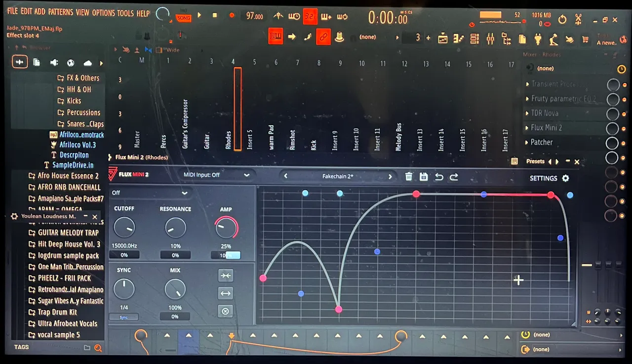The height and width of the screenshot is (364, 632).
Task: Open the Presets menu in plugin title bar
Action: click(x=535, y=161)
